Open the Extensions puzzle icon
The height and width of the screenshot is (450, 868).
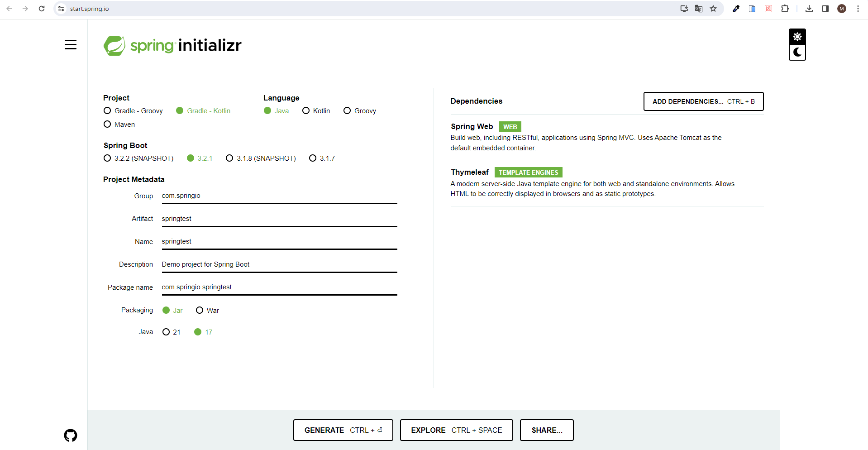[785, 9]
